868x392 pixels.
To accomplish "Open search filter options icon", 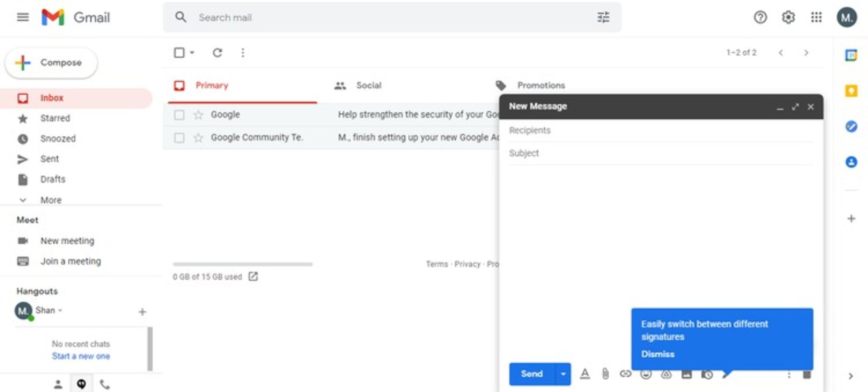I will (603, 18).
